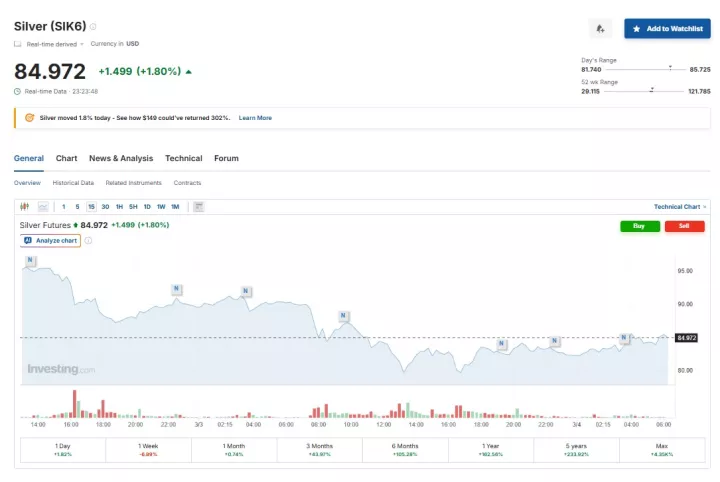Image resolution: width=720 pixels, height=482 pixels.
Task: Open the News & Analysis tab
Action: [x=121, y=158]
